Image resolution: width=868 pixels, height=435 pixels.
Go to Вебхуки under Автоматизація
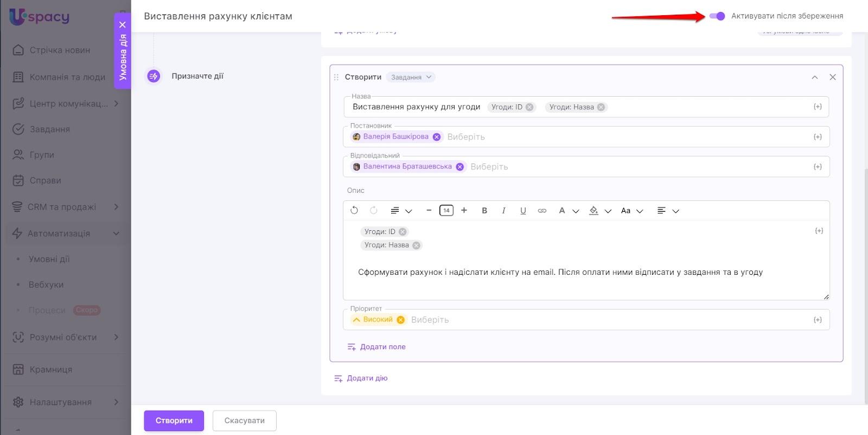pos(46,285)
